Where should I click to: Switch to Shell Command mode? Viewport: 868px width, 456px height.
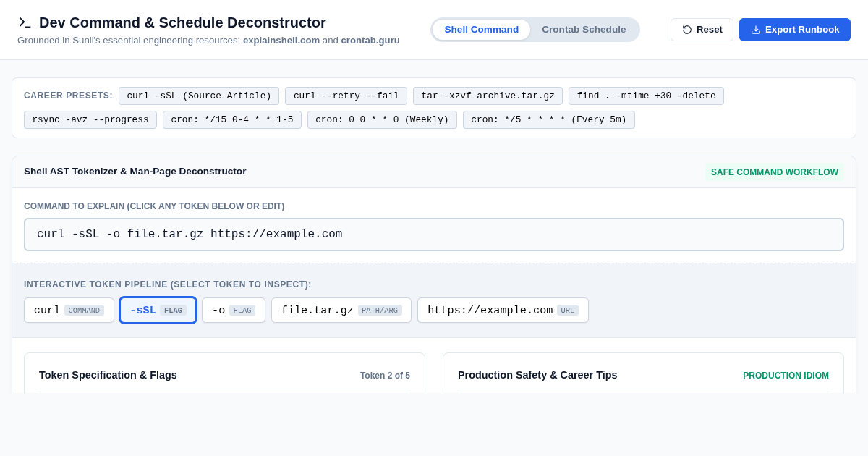pyautogui.click(x=481, y=30)
